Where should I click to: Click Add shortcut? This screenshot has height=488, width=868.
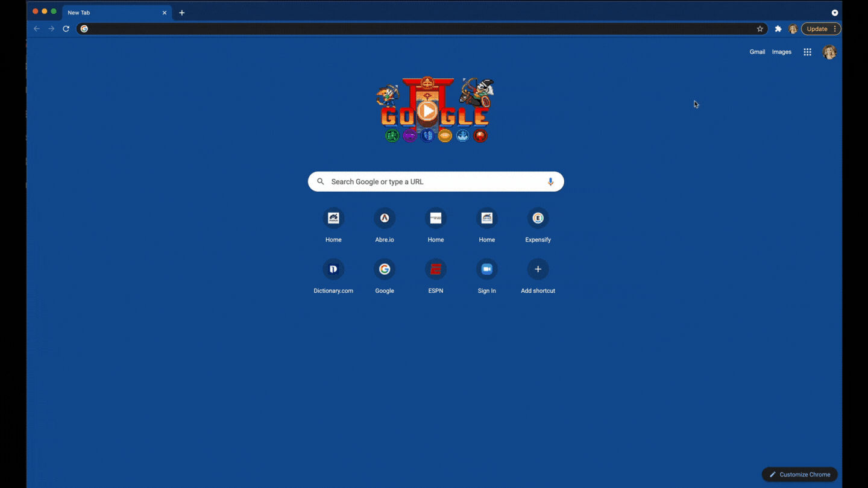tap(538, 277)
